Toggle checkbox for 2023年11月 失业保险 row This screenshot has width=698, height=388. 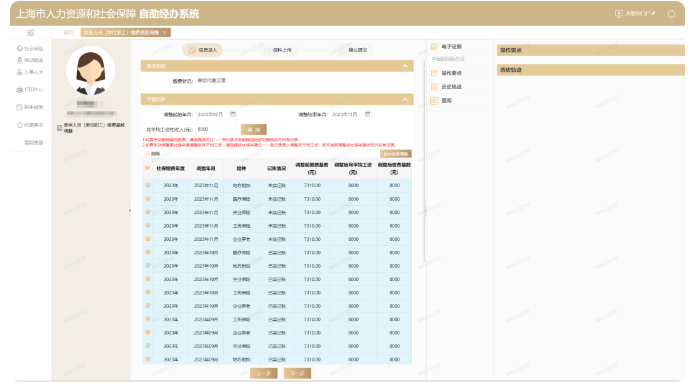pos(147,212)
